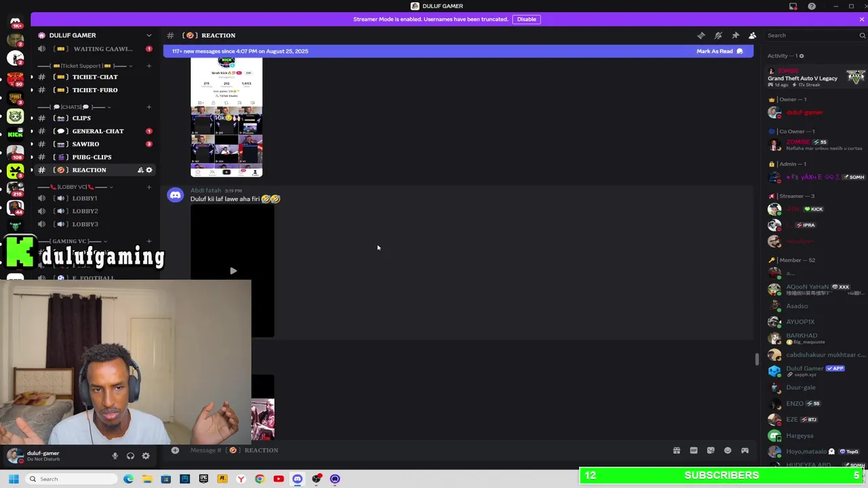Open YouTube from the taskbar
868x488 pixels.
(x=278, y=479)
